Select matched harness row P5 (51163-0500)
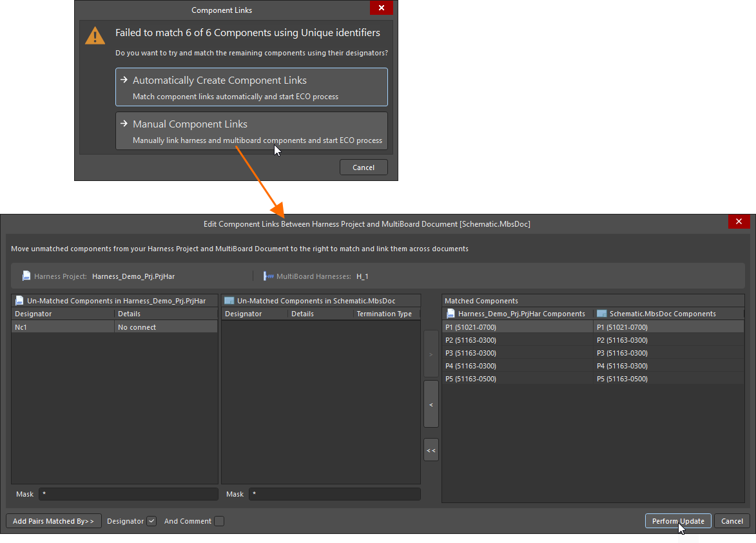Screen dimensions: 756x543 click(518, 379)
